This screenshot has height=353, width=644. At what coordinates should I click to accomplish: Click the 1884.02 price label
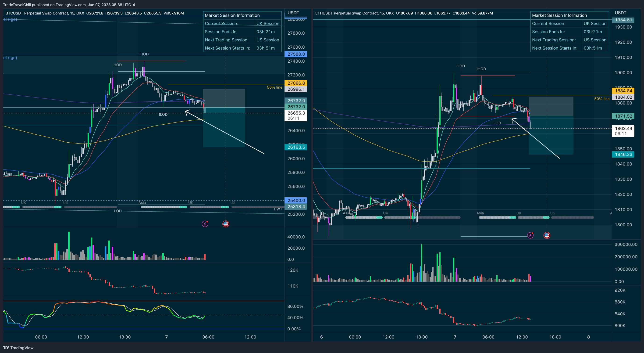[623, 97]
